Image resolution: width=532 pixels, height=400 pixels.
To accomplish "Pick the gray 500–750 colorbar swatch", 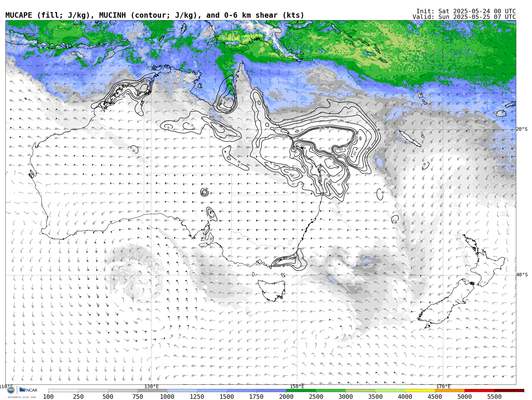I will pyautogui.click(x=123, y=391).
